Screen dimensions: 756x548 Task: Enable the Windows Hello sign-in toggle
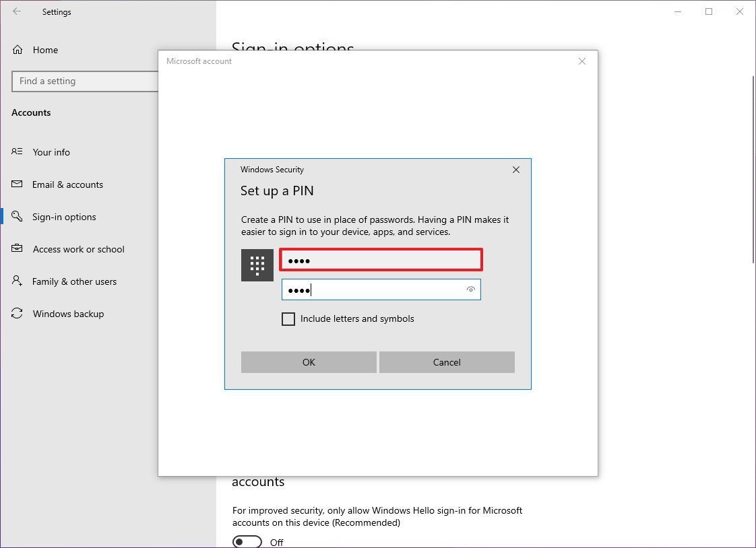tap(247, 541)
